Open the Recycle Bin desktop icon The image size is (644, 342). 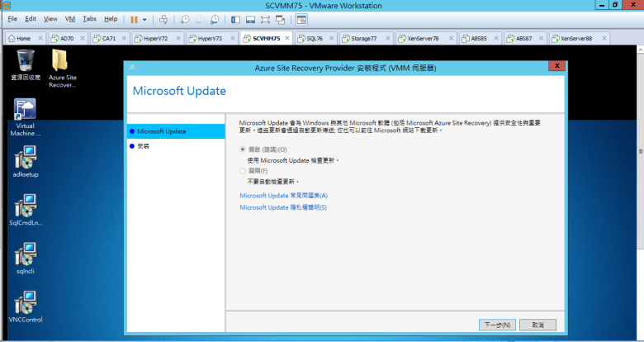point(25,60)
